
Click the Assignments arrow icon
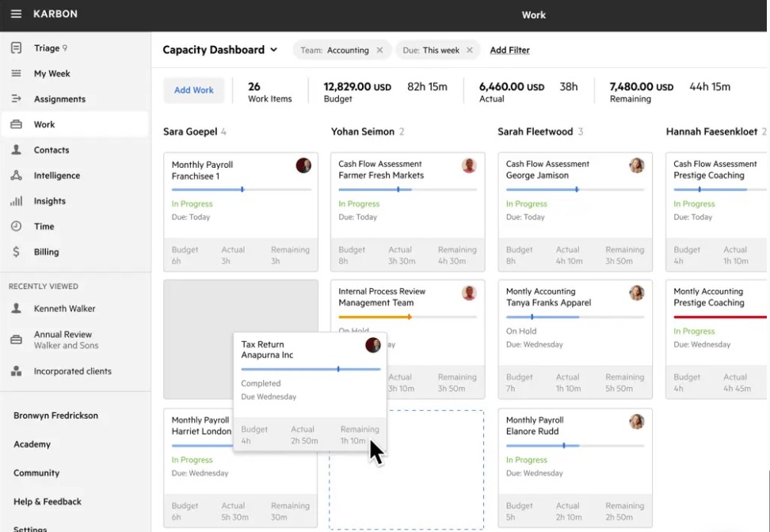pos(16,99)
